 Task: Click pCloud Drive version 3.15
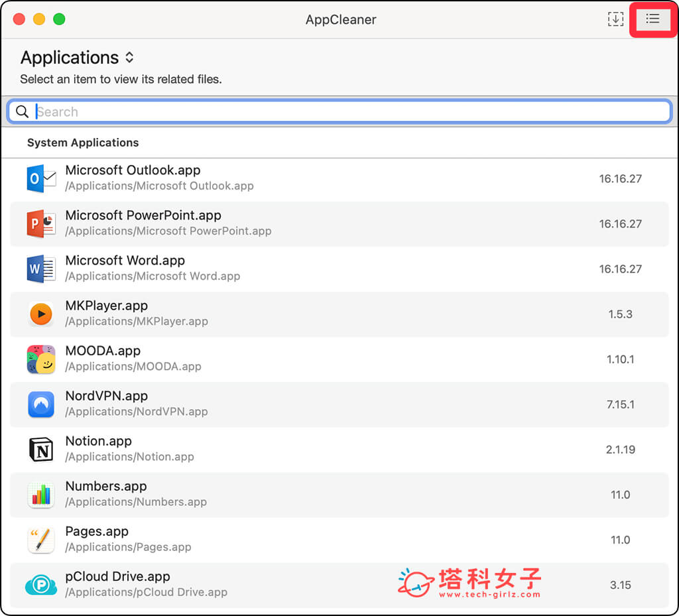pyautogui.click(x=620, y=585)
